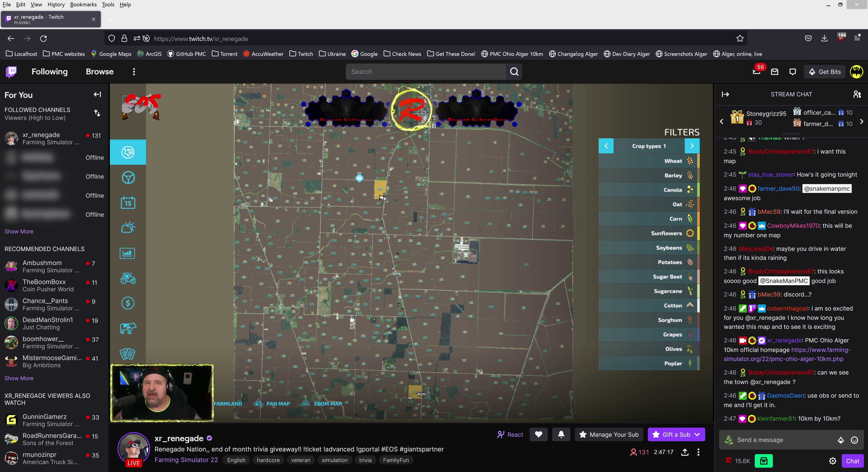Open the emote picker in chat
The width and height of the screenshot is (868, 472).
coord(854,440)
